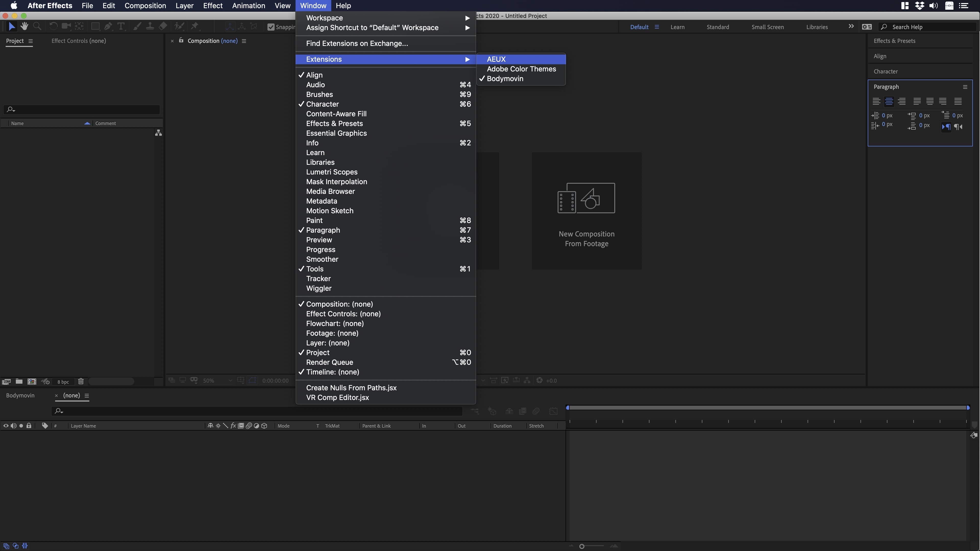Click the timeline zoom slider handle
The width and height of the screenshot is (980, 551).
click(582, 546)
